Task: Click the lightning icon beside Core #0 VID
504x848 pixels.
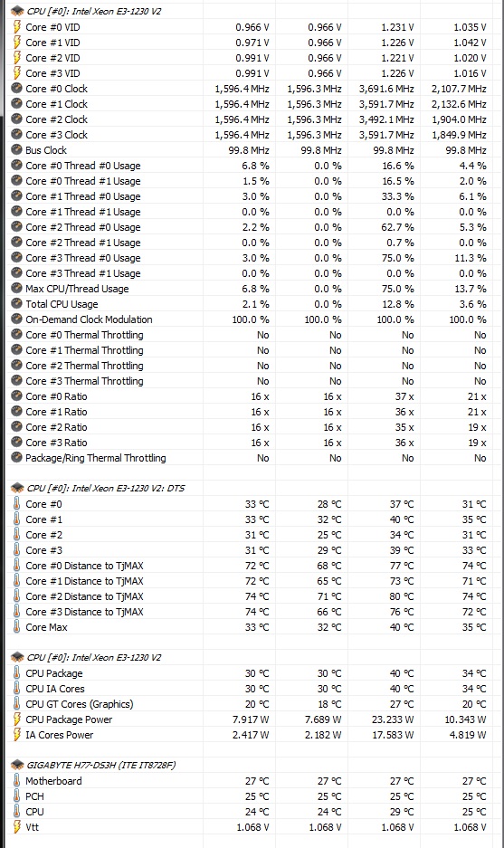Action: [x=17, y=27]
